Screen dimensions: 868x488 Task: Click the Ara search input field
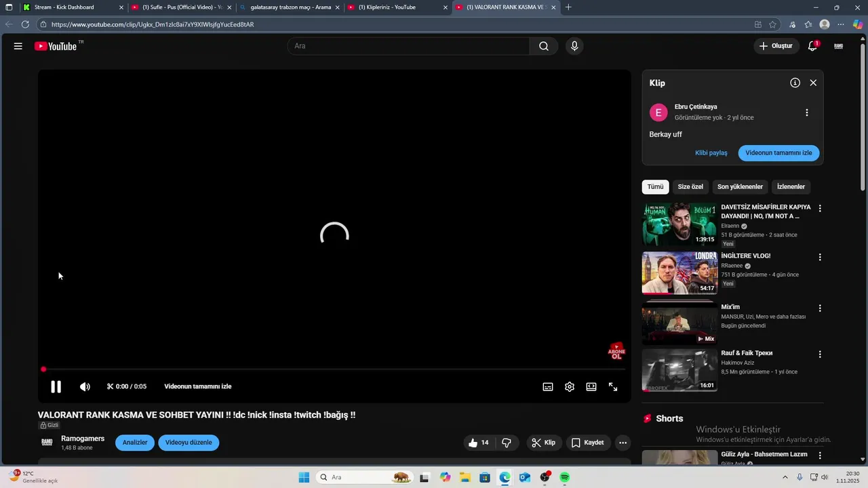(x=408, y=46)
